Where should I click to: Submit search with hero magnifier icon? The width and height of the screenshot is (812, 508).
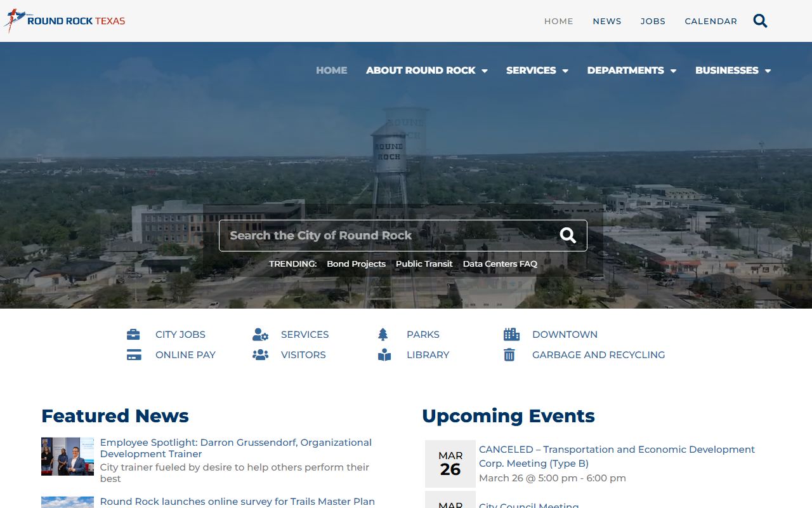[568, 236]
